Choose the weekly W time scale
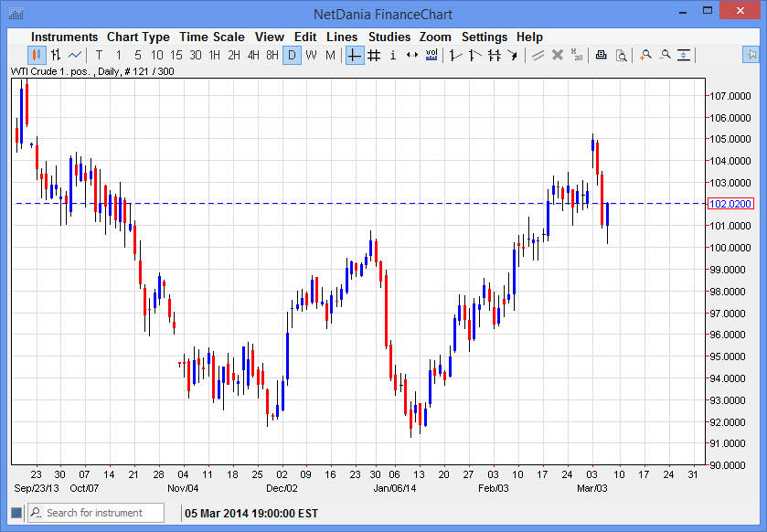767x532 pixels. tap(311, 55)
